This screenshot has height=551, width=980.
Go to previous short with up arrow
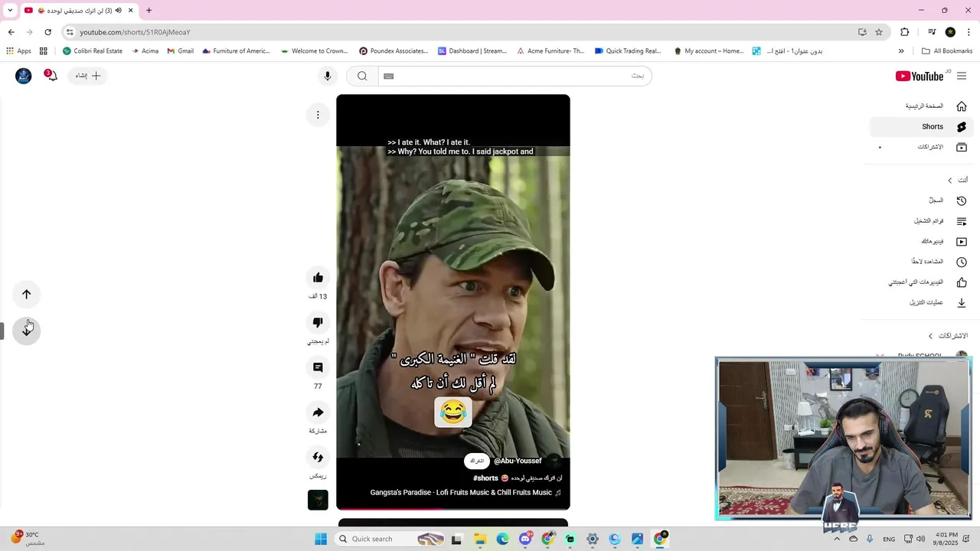[27, 295]
